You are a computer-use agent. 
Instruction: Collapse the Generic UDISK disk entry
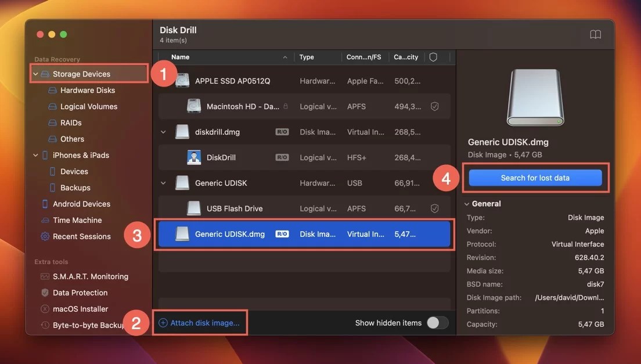tap(163, 182)
